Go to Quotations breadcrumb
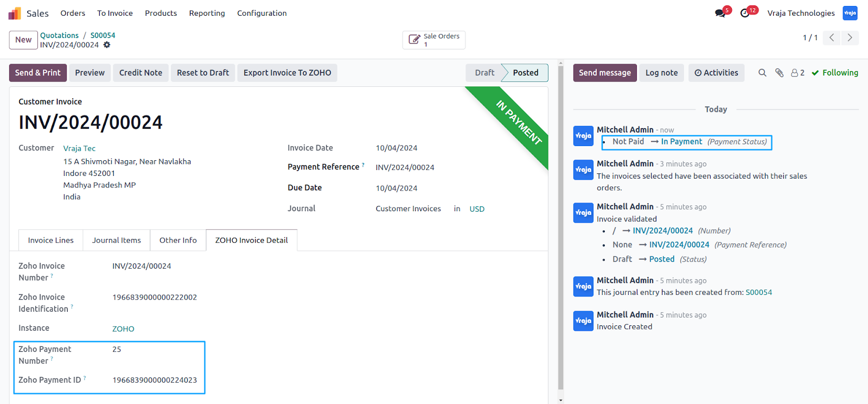Screen dimensions: 868x404 tap(59, 35)
